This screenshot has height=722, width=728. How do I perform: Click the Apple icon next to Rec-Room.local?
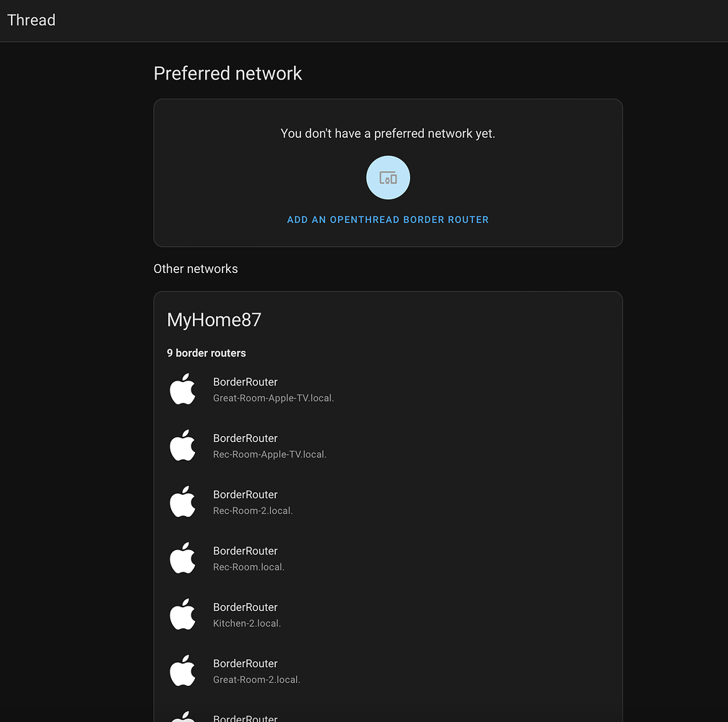[183, 558]
